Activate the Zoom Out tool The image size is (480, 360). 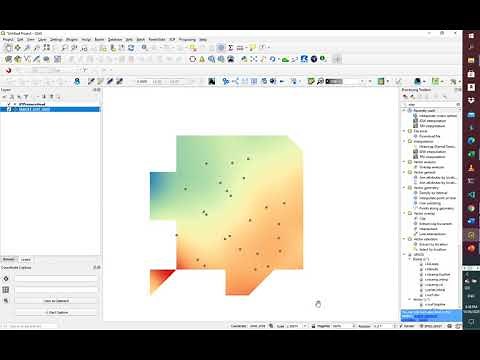37,48
